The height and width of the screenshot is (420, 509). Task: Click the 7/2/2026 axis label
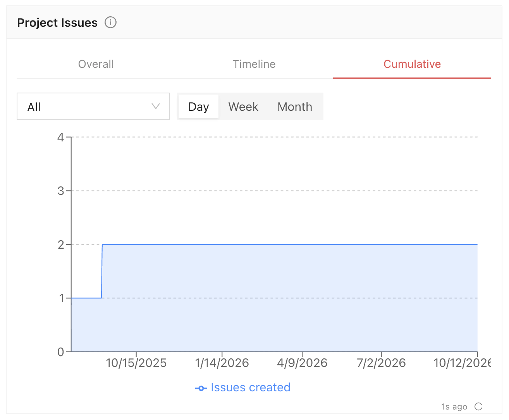pyautogui.click(x=381, y=363)
